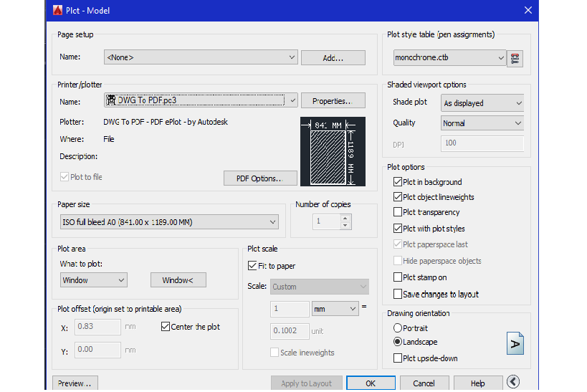The width and height of the screenshot is (587, 392).
Task: Click the Scale lineweights checkbox
Action: (x=275, y=353)
